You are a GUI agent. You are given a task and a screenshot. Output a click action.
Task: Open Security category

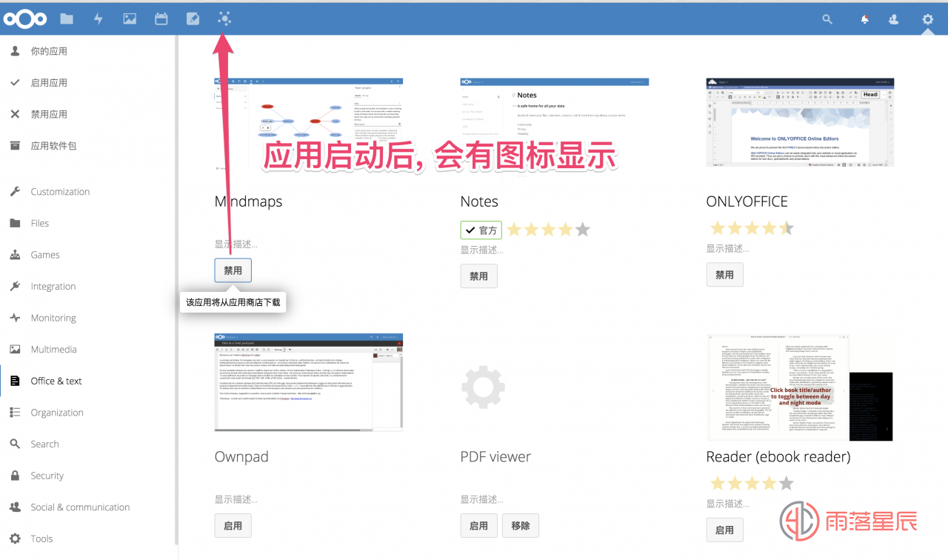[47, 476]
